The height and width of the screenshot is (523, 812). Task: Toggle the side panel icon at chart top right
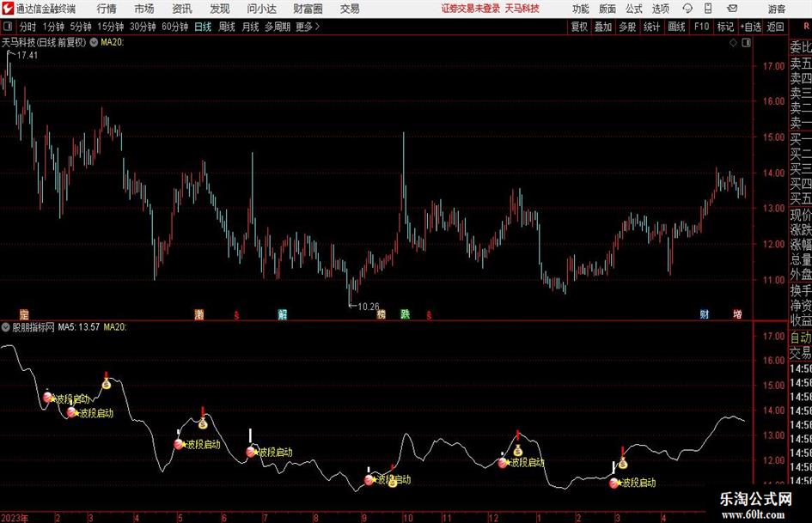(746, 43)
